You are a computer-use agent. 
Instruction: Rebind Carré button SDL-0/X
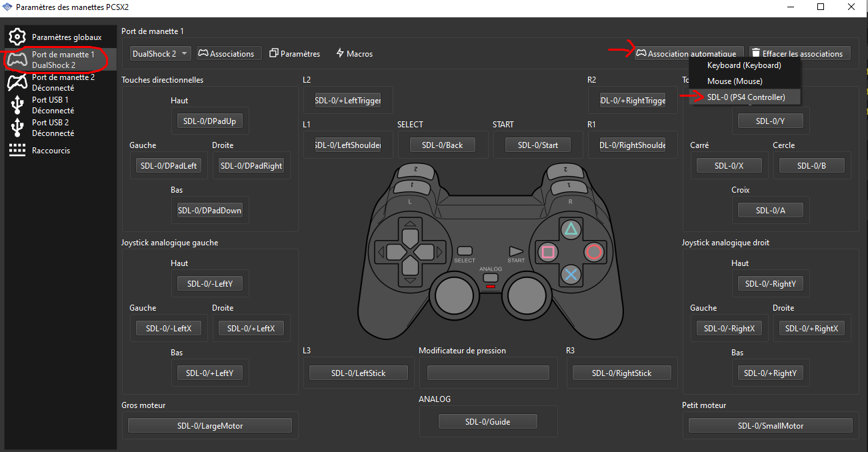point(729,165)
